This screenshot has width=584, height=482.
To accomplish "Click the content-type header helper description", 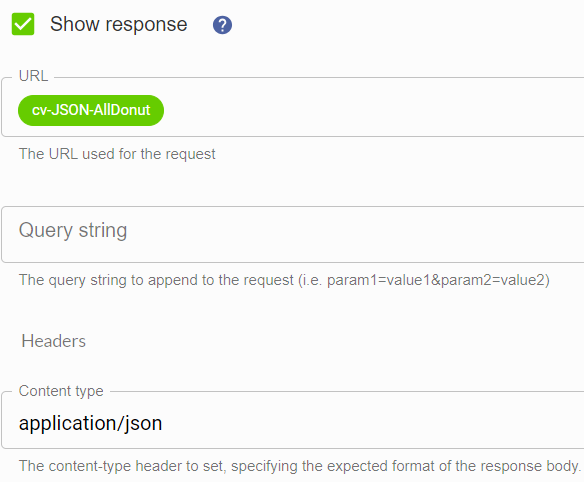I will click(x=300, y=466).
